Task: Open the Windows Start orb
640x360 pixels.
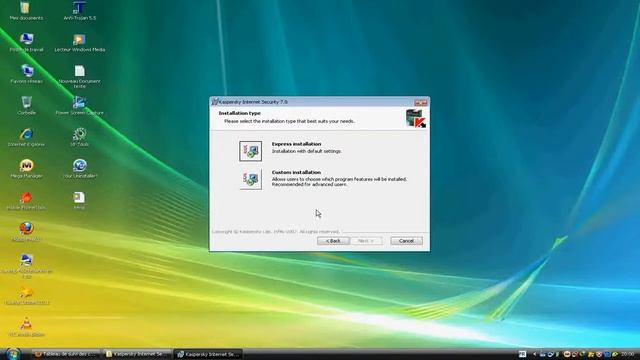Action: (x=13, y=353)
